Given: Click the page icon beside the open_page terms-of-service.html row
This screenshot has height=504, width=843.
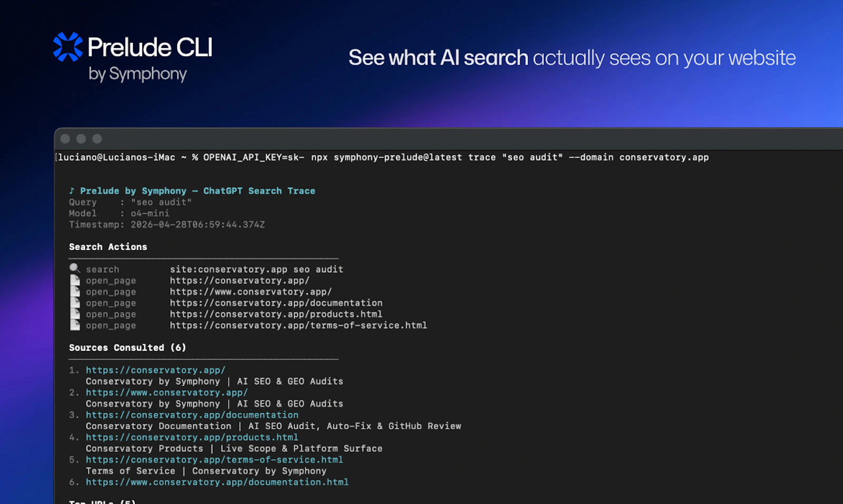Looking at the screenshot, I should coord(75,325).
